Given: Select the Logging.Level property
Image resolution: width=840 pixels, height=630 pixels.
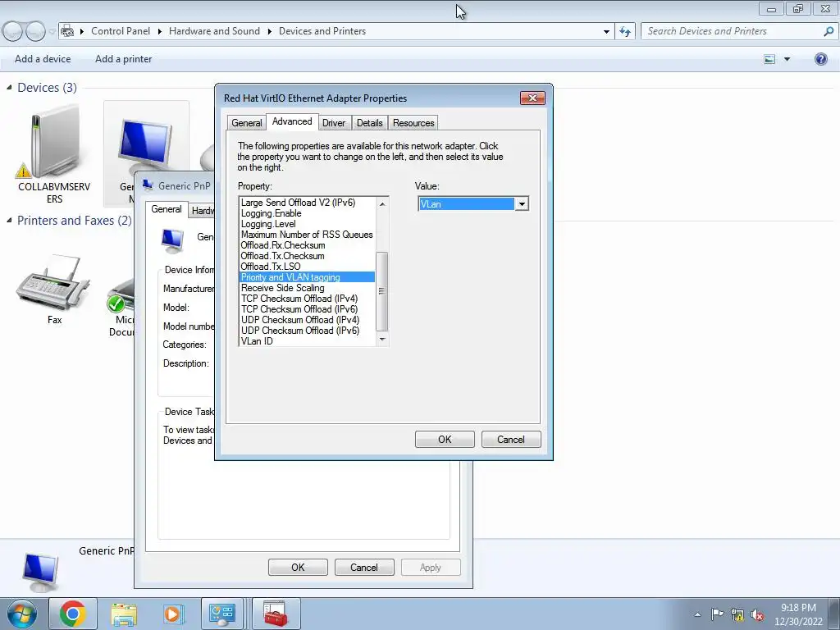Looking at the screenshot, I should pos(307,224).
